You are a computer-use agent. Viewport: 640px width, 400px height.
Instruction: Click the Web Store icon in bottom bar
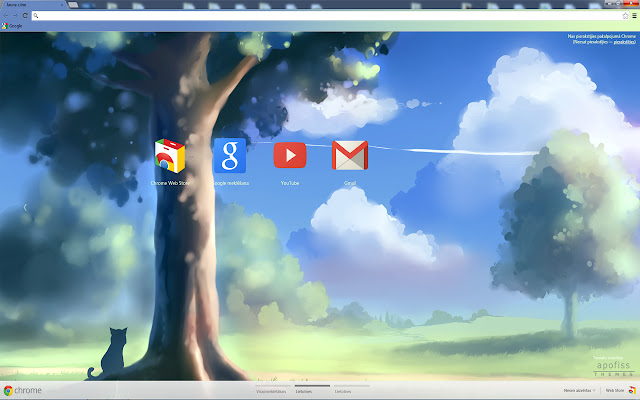coord(632,390)
